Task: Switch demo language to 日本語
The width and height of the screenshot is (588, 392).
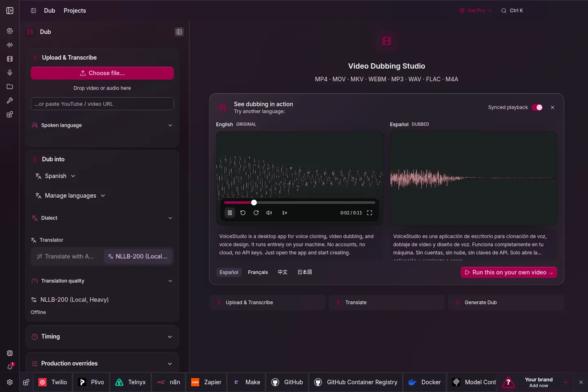Action: click(x=305, y=272)
